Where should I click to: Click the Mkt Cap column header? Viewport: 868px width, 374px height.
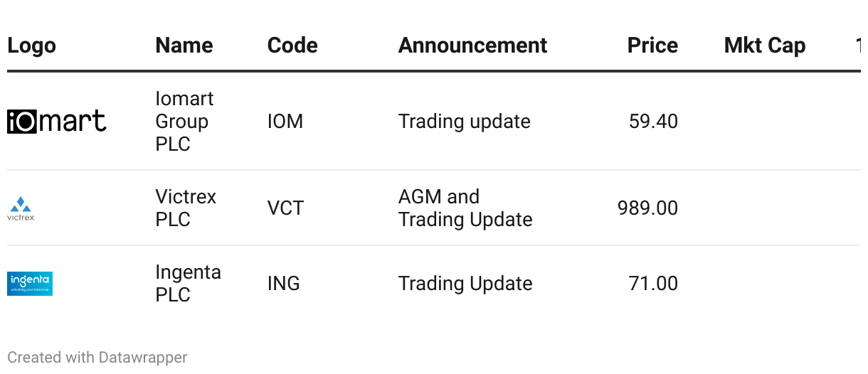765,46
